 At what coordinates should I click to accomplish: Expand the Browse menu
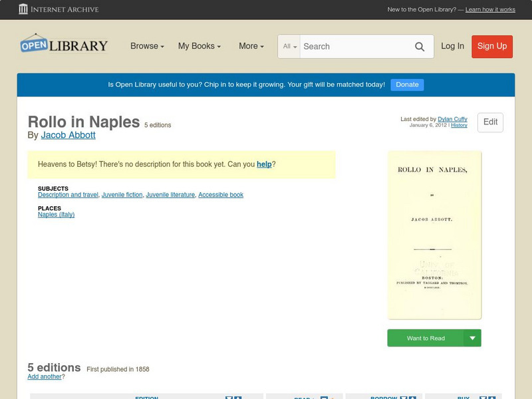147,46
